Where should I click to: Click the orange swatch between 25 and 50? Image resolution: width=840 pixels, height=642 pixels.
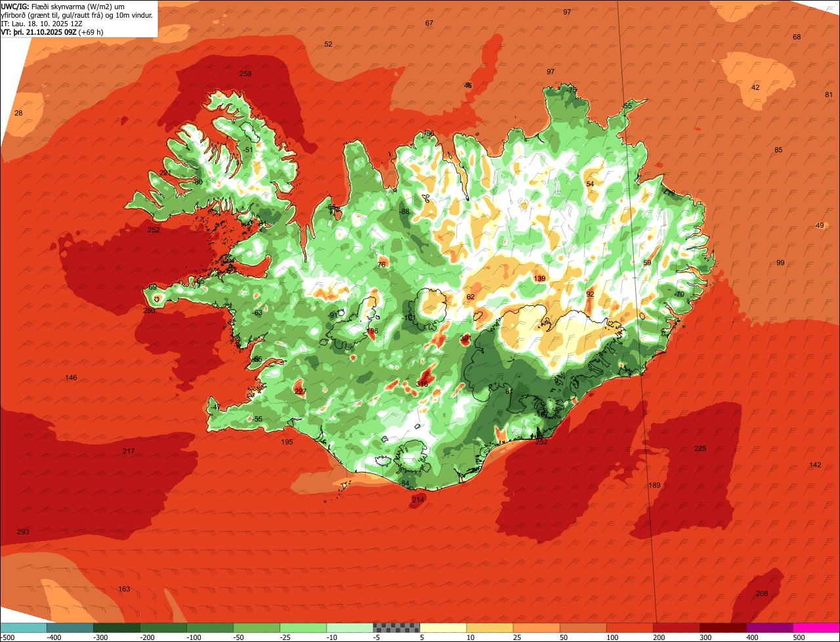click(536, 628)
